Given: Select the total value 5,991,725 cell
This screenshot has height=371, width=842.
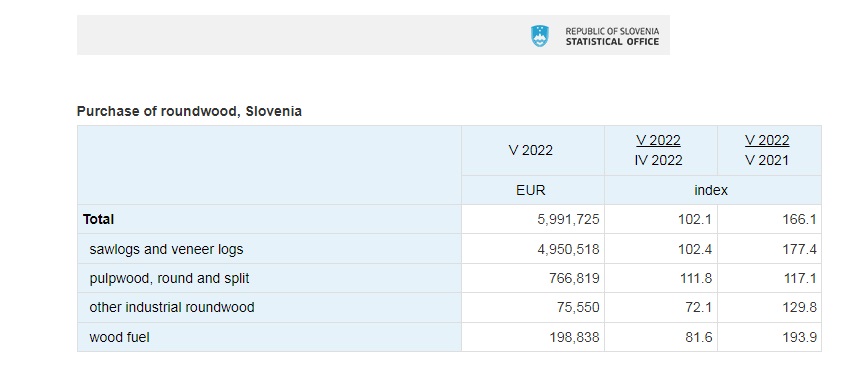Looking at the screenshot, I should tap(533, 219).
